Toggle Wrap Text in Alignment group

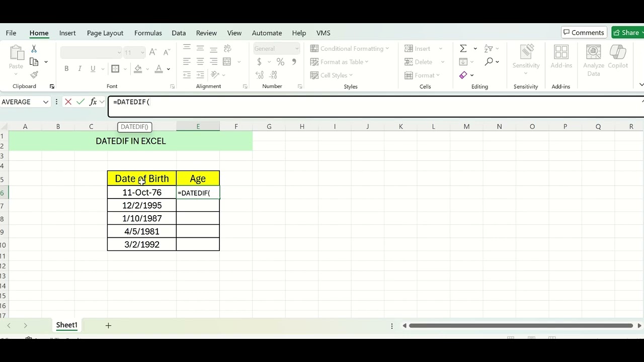pos(227,49)
